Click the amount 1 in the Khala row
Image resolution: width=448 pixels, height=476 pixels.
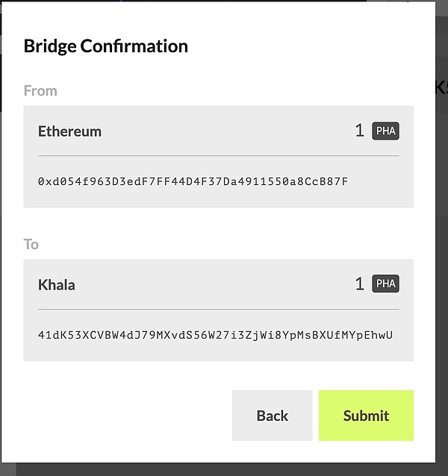coord(359,284)
